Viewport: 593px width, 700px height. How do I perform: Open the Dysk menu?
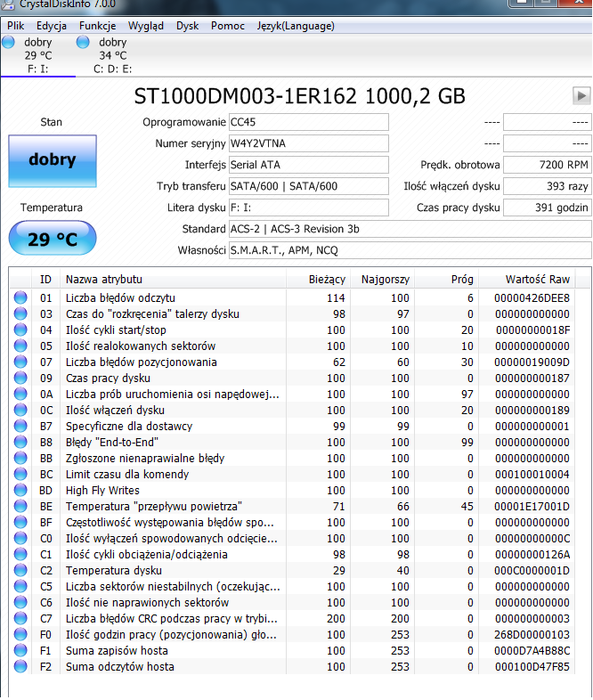point(187,26)
